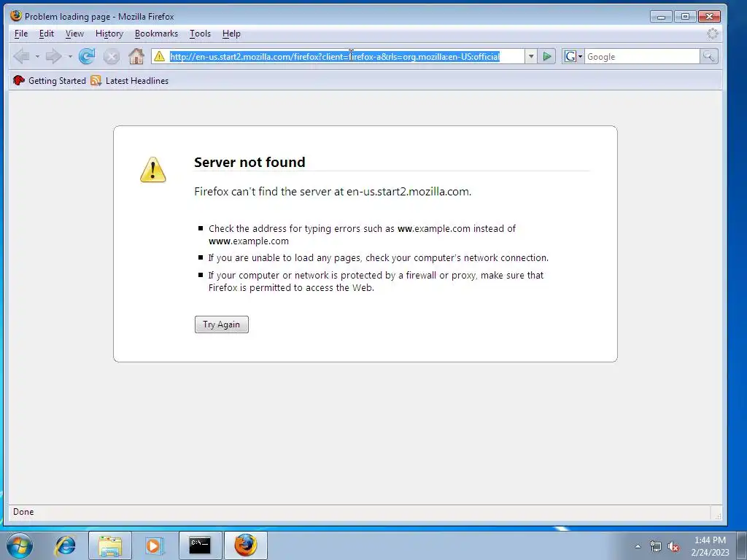Image resolution: width=747 pixels, height=560 pixels.
Task: Click the text about firewall or proxy
Action: click(376, 281)
